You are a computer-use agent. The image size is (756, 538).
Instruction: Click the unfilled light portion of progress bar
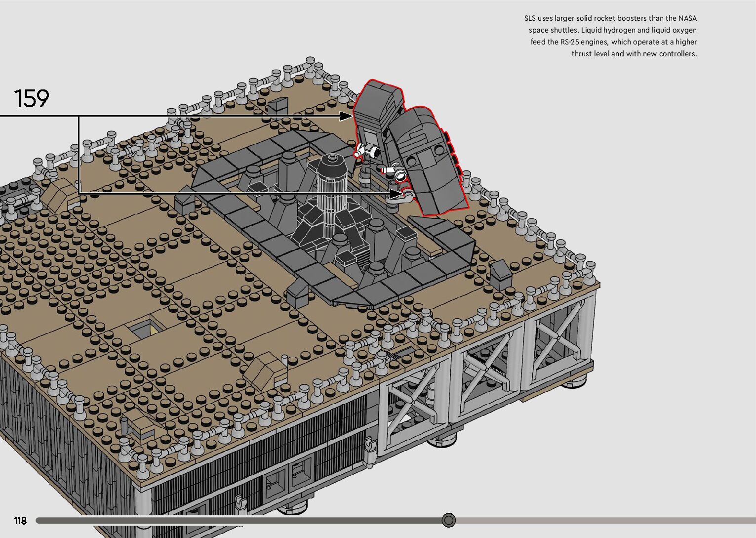coord(602,520)
